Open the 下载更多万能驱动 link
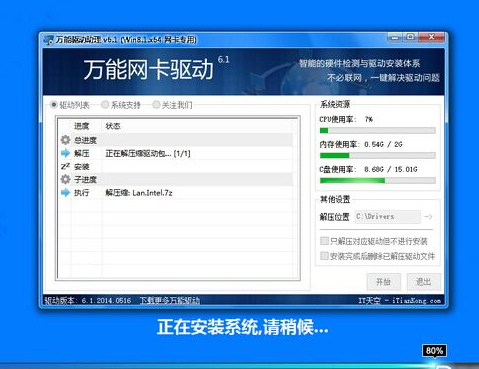The width and height of the screenshot is (479, 369). (x=169, y=300)
